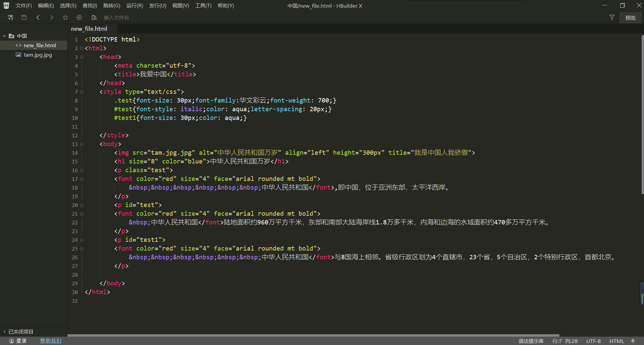Open the 文件(F) menu

click(23, 6)
